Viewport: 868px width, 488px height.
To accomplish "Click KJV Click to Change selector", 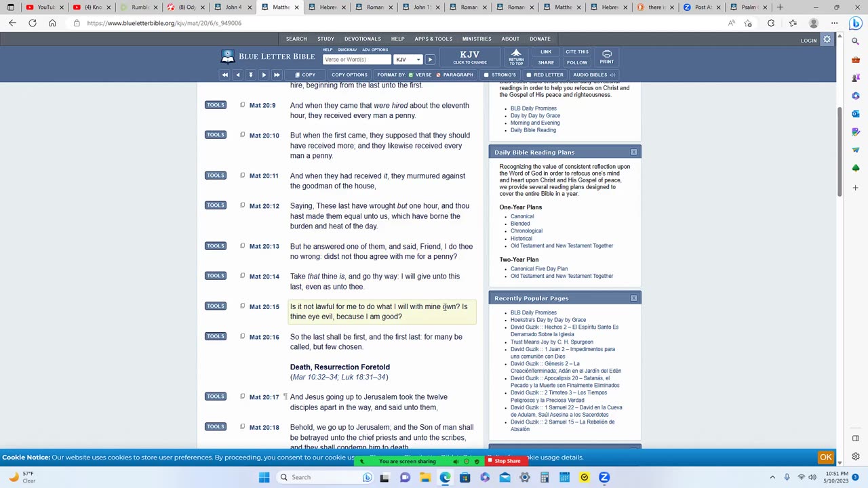I will tap(469, 57).
